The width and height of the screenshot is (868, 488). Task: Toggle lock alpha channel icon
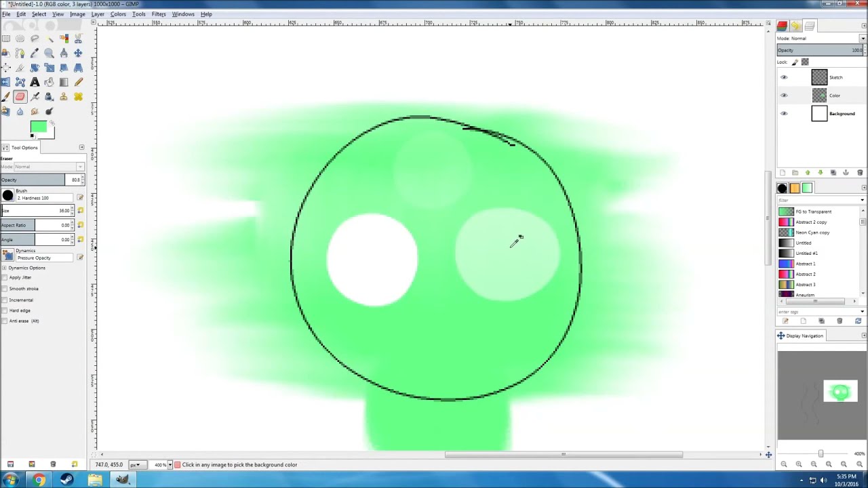click(x=805, y=62)
